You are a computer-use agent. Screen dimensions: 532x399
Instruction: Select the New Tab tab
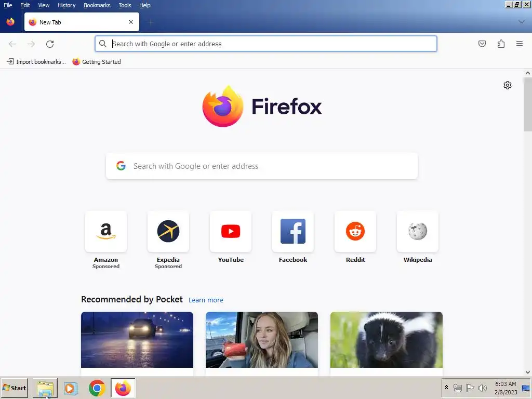[x=82, y=22]
